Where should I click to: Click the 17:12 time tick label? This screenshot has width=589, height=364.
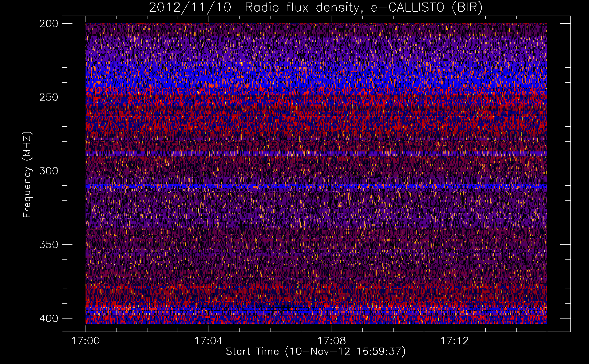pyautogui.click(x=455, y=341)
